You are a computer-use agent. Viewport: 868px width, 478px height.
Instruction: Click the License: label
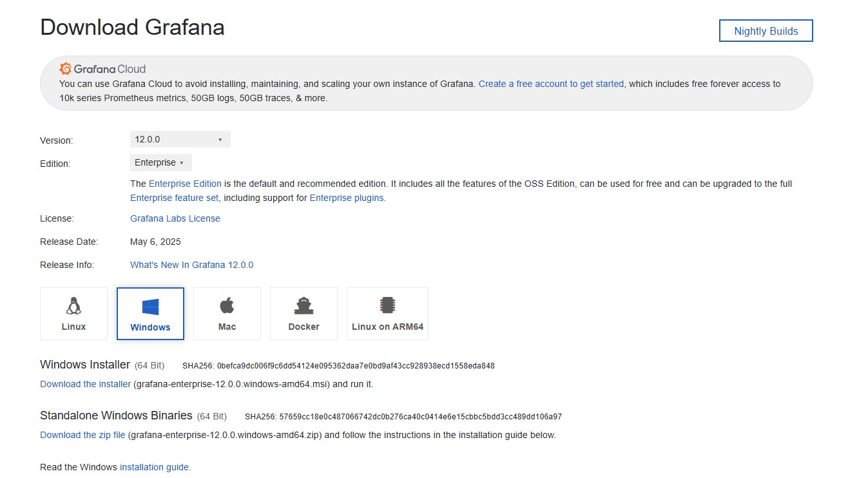pos(57,218)
